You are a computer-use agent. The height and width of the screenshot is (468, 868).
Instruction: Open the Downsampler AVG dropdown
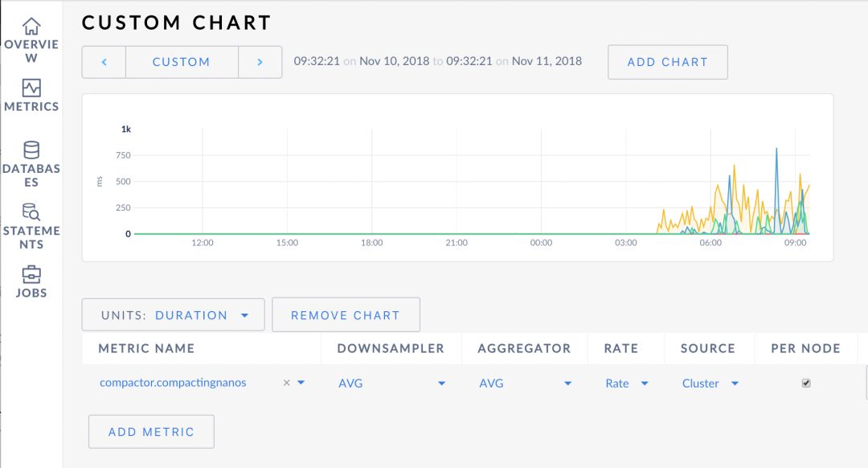click(392, 384)
